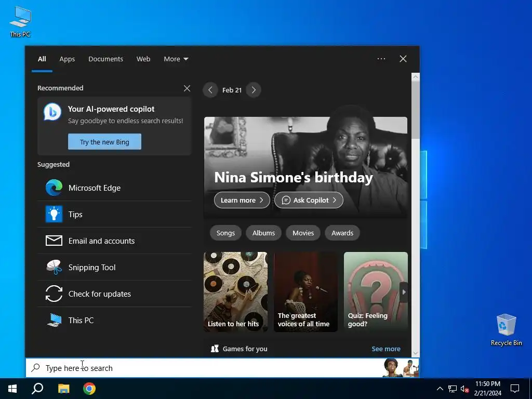Close the search panel

[403, 59]
